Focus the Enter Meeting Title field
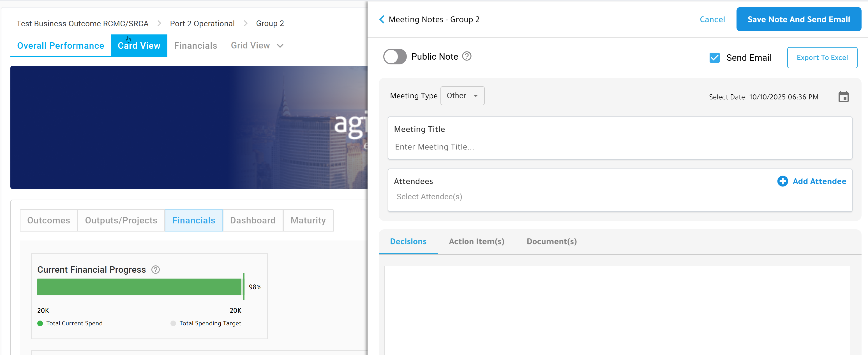Screen dimensions: 868x355 pos(620,147)
